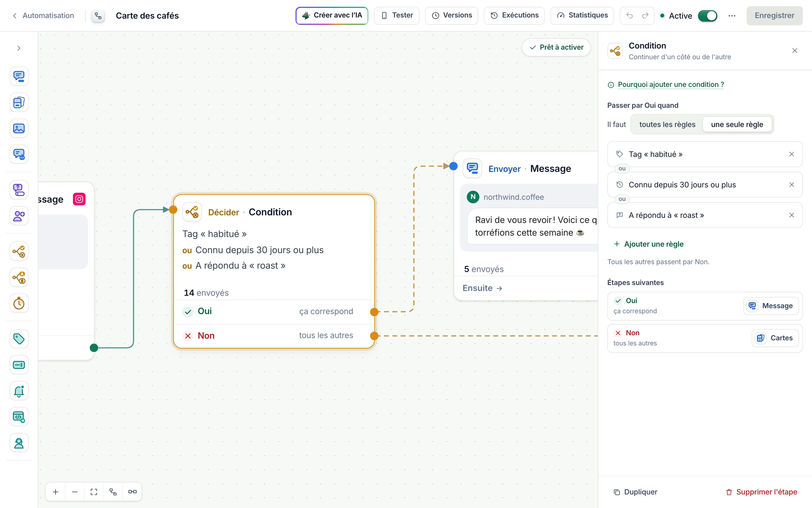Open the three-dots more options menu

(732, 16)
